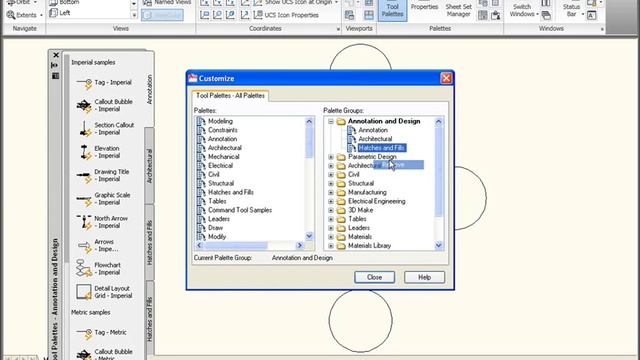Close the Customize dialog with X
Viewport: 640px width, 360px height.
point(446,78)
